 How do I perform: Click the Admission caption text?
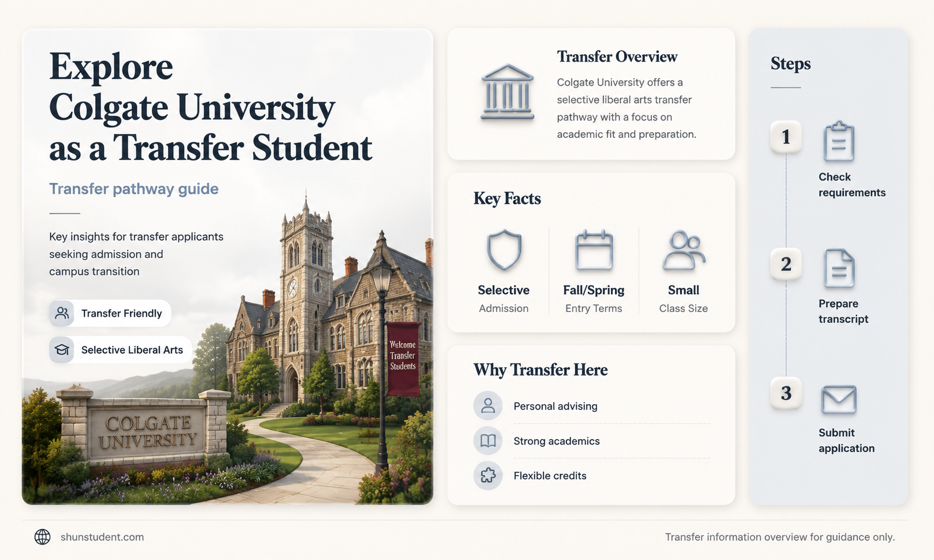pos(504,309)
